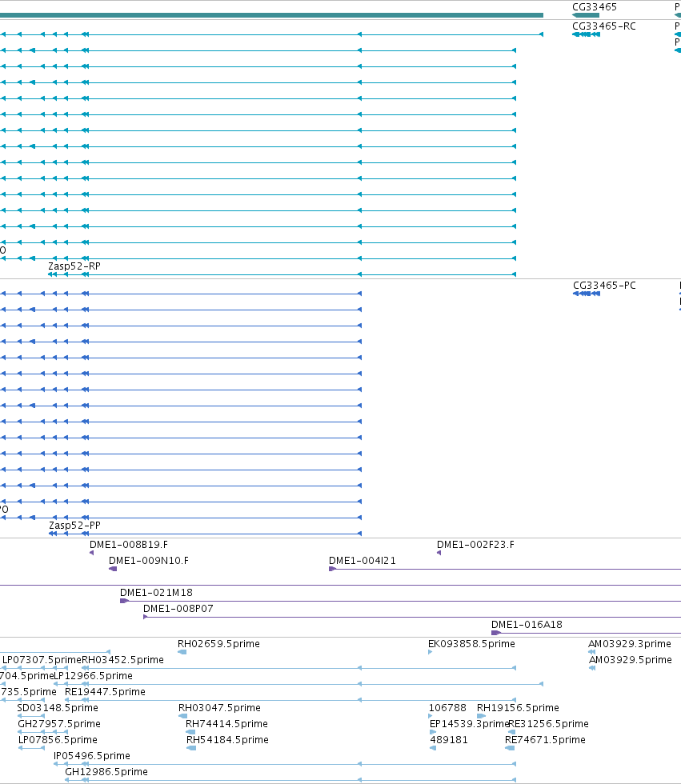Select the EK093858.5prime EST label

coord(471,643)
